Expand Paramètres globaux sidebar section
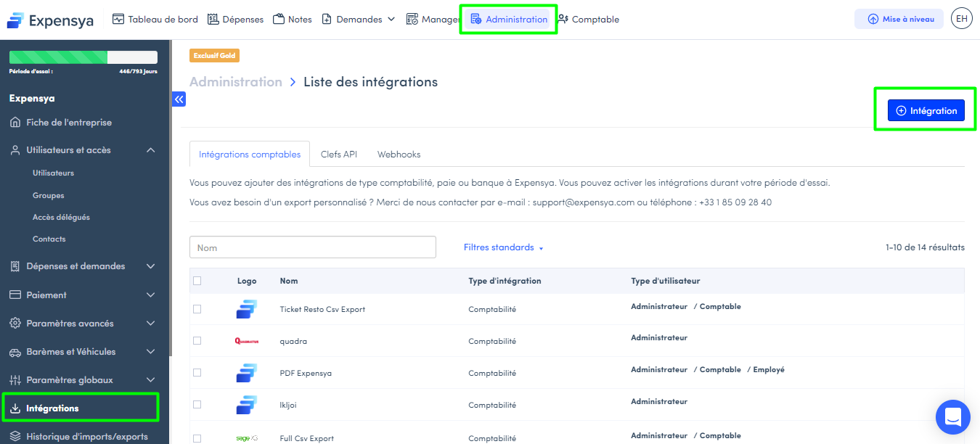The image size is (980, 444). tap(84, 380)
